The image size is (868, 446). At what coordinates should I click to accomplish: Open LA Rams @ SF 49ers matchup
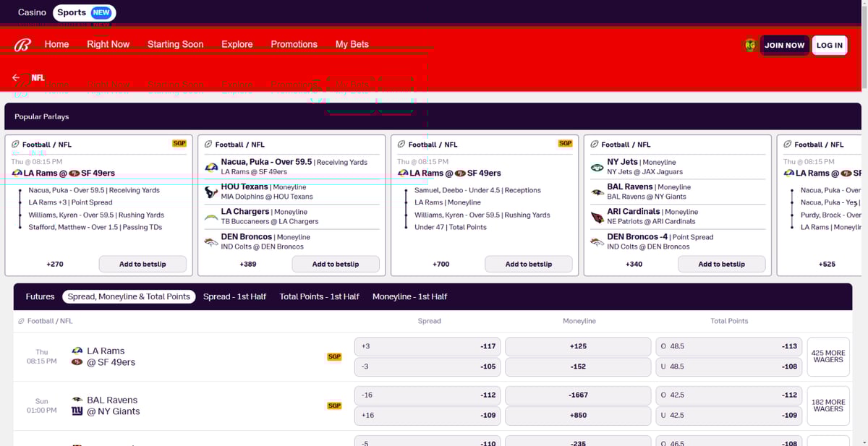tap(111, 356)
